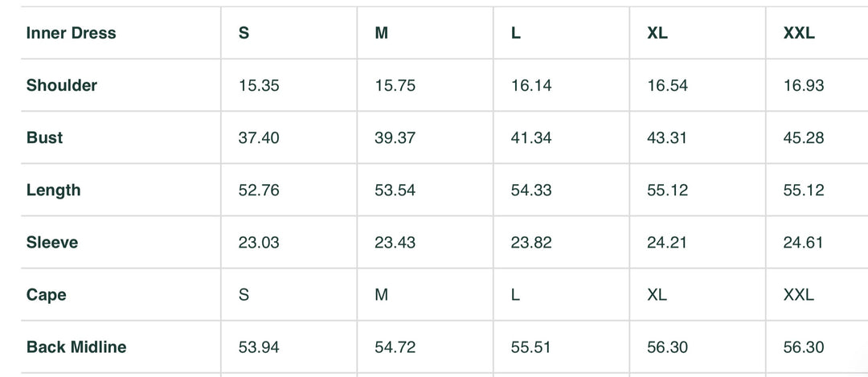Select the XL size column header

coord(657,33)
